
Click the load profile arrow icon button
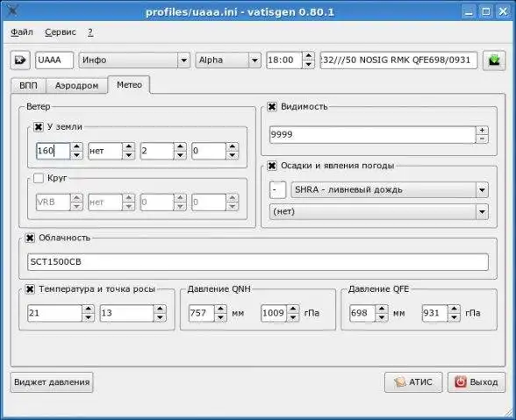[20, 61]
